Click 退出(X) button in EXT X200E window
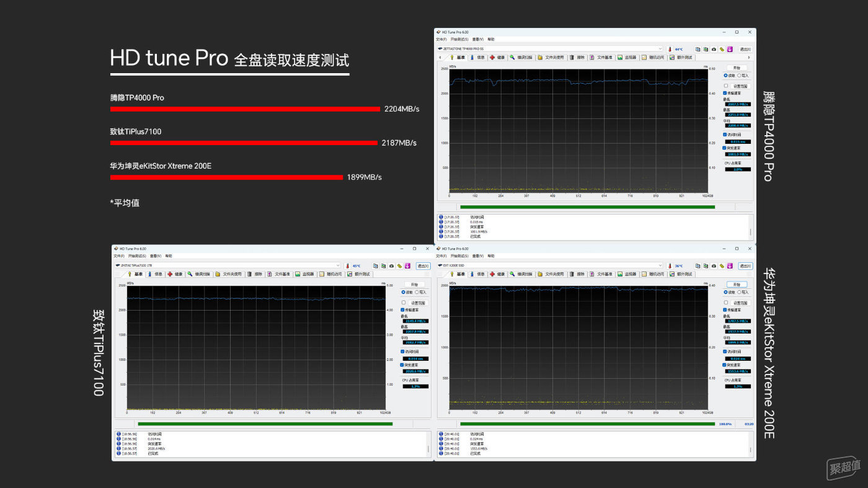 click(x=746, y=266)
